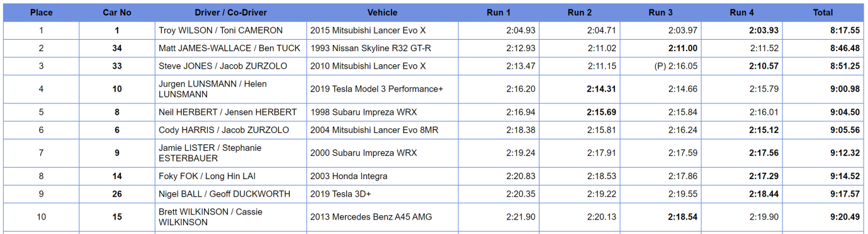Screen dimensions: 868x234
Task: Select the 2019 Tesla Model 3 Performance+ cell
Action: coord(383,89)
